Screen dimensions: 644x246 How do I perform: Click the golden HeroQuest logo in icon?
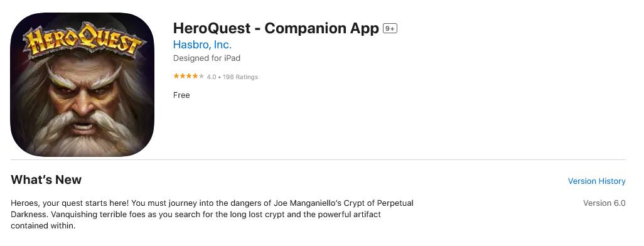tap(82, 40)
